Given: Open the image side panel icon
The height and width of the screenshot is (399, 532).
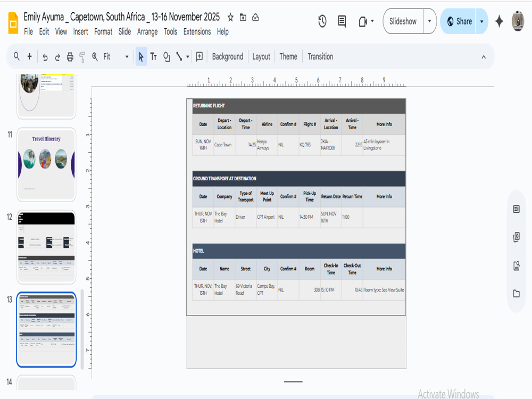Looking at the screenshot, I should click(x=517, y=265).
